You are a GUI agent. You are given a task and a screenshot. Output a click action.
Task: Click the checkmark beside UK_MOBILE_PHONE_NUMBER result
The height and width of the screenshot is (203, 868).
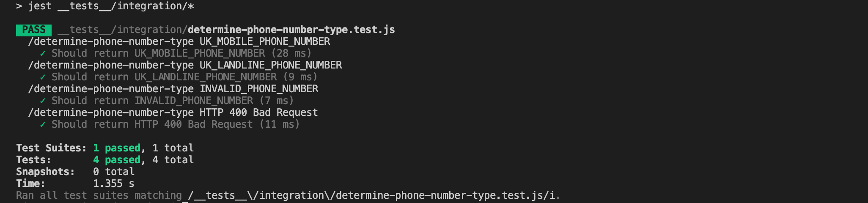(x=43, y=54)
